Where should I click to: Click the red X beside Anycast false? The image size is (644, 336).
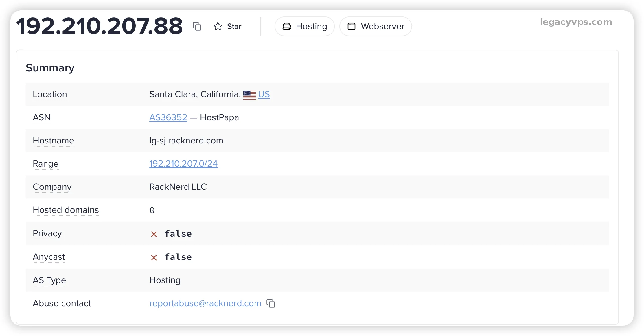pyautogui.click(x=154, y=257)
